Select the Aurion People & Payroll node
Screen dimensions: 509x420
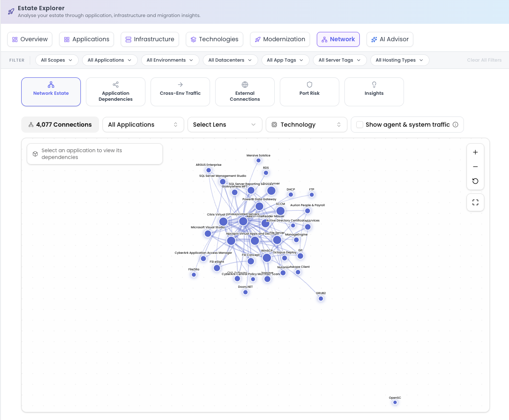click(307, 211)
